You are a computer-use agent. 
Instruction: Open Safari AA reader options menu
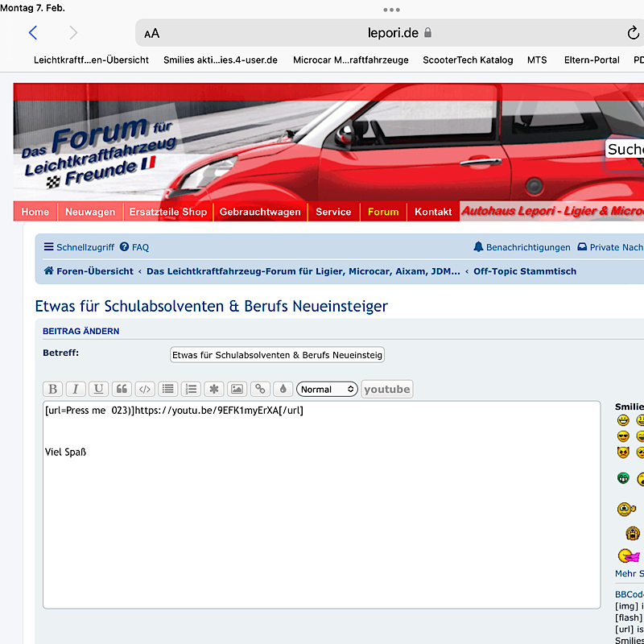tap(151, 33)
